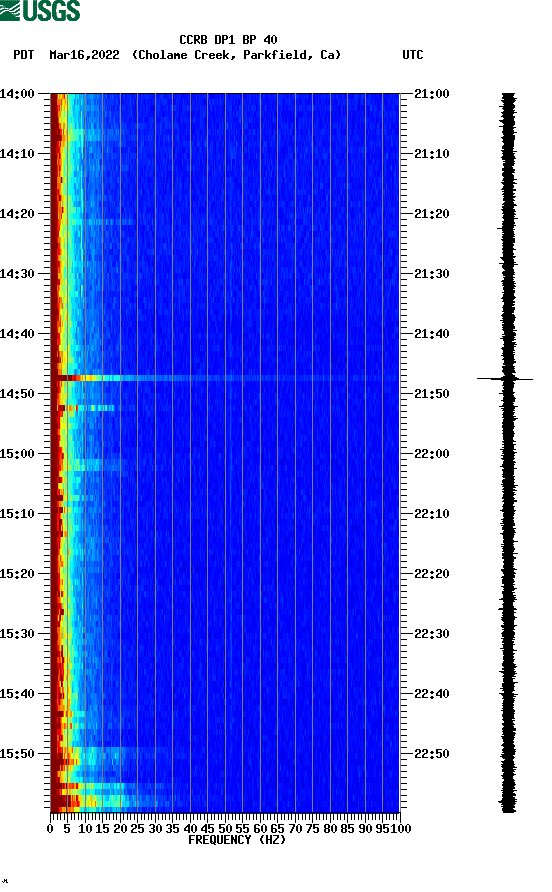Click the '21:00' UTC time label
The height and width of the screenshot is (892, 552).
432,94
